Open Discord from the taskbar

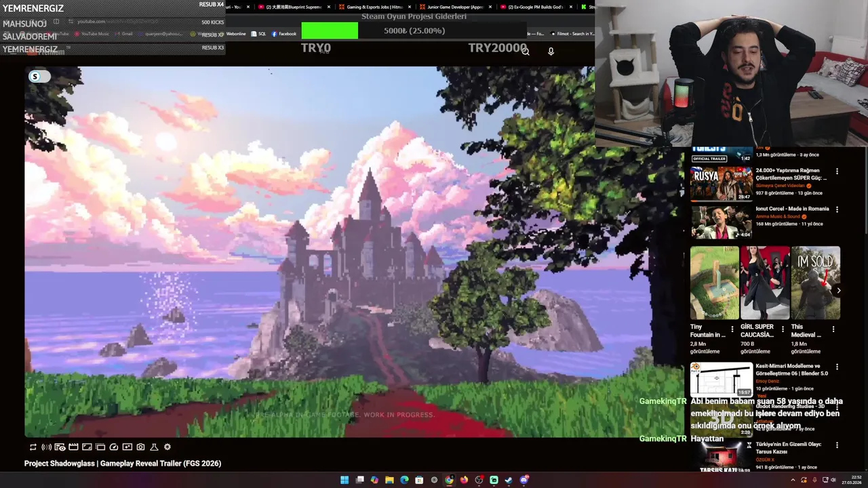[524, 480]
